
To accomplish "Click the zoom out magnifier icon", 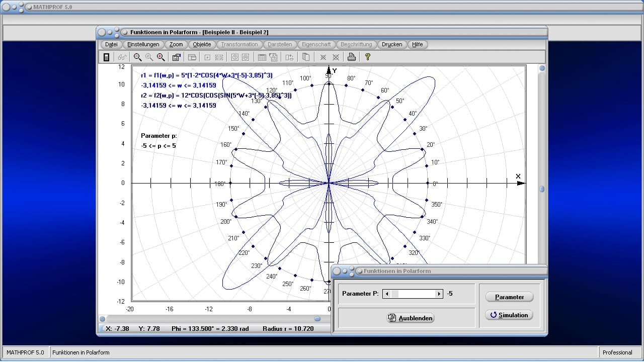I will pyautogui.click(x=137, y=57).
